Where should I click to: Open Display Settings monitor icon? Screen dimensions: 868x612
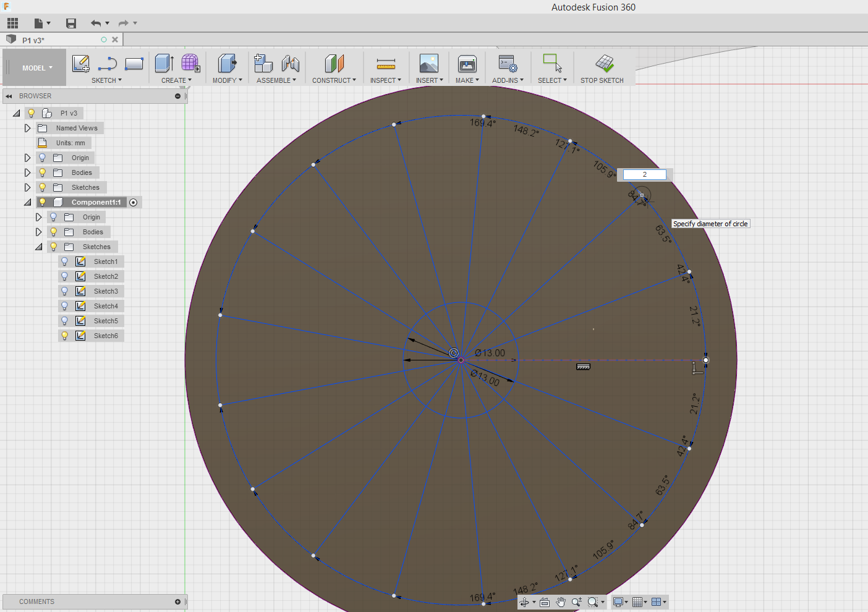618,602
